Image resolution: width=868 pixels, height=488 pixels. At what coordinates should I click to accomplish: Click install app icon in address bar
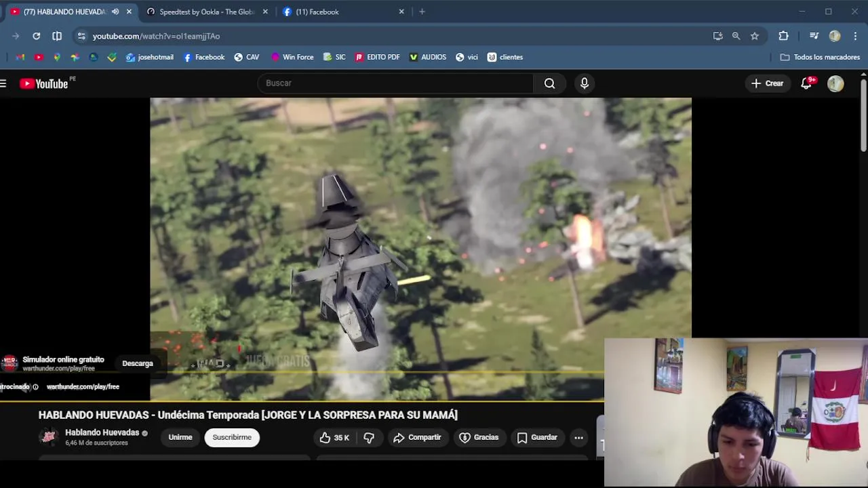coord(718,36)
